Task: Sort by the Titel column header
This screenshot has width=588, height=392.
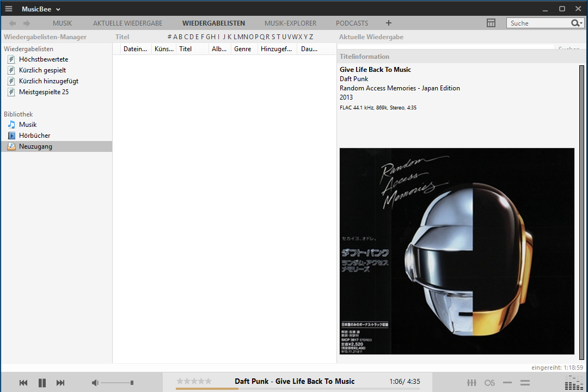Action: point(192,49)
